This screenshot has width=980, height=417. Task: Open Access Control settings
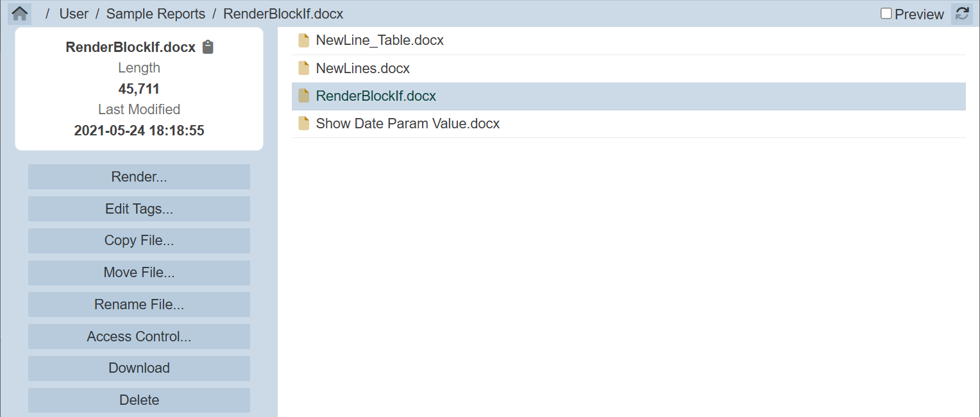coord(139,337)
